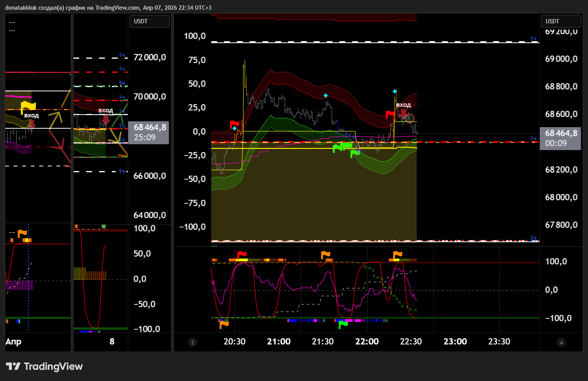Select the cyan diamond marker near 21:30
Screen dimensions: 588x381
coord(325,95)
